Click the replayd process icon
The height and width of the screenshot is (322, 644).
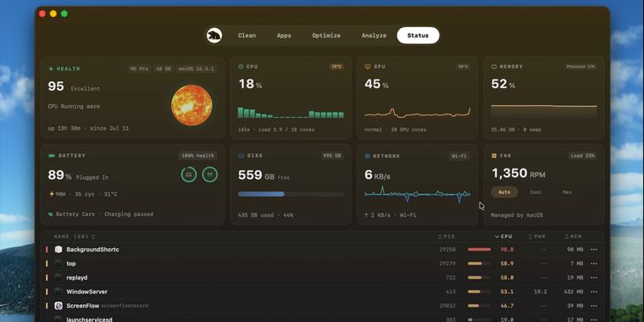[x=58, y=278]
